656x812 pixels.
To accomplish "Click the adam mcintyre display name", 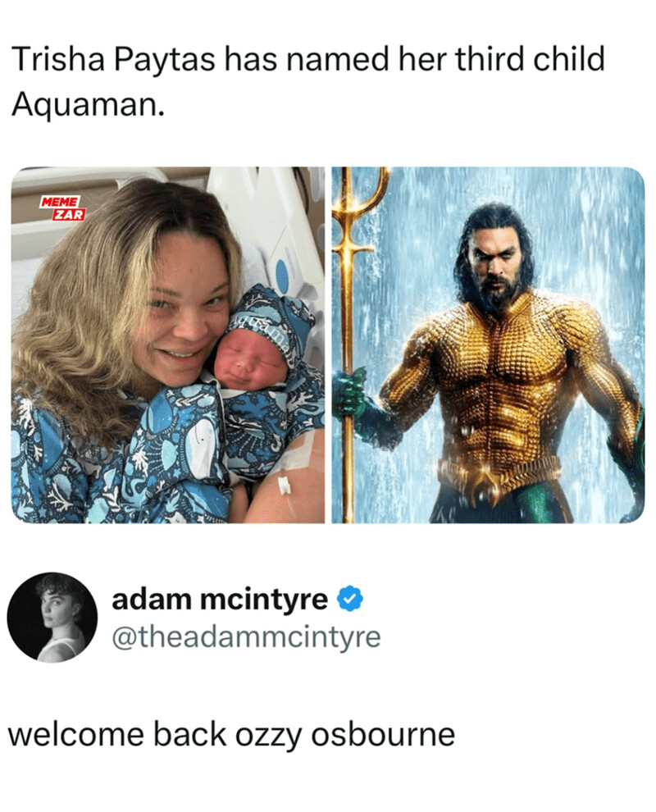I will coord(220,600).
